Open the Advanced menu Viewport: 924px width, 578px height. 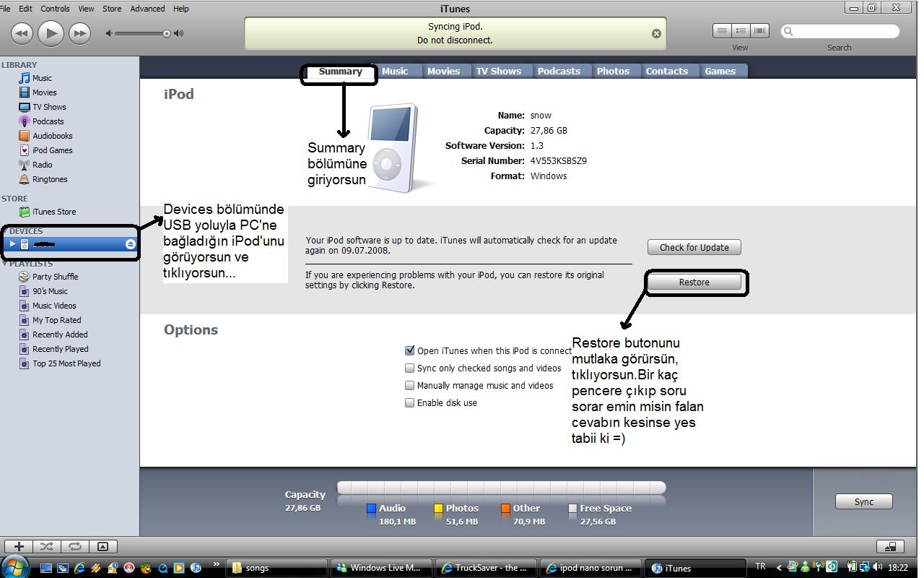click(147, 9)
